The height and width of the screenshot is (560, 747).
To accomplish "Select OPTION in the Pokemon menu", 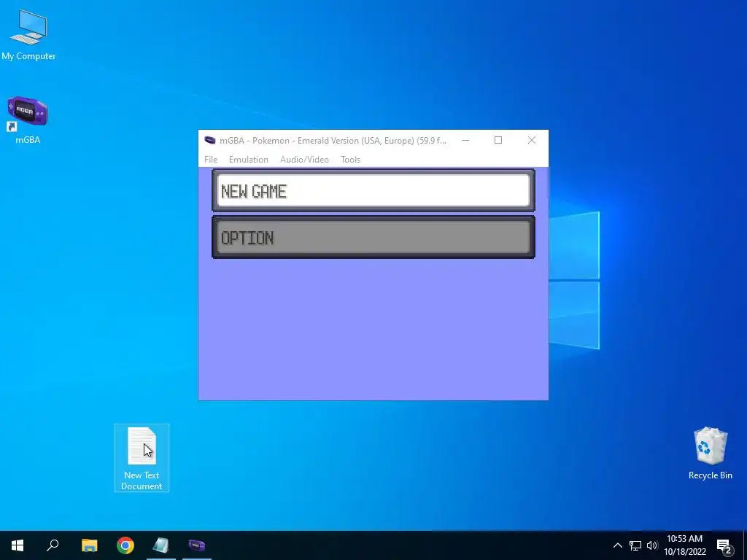I will [373, 237].
